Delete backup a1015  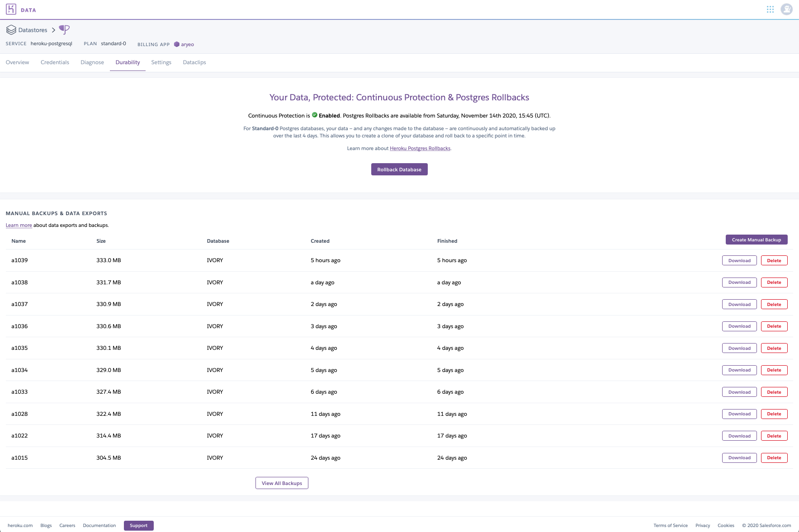point(774,458)
